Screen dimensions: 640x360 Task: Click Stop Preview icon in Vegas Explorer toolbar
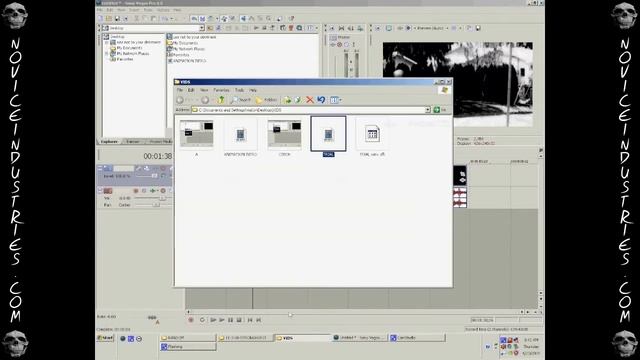[x=264, y=28]
